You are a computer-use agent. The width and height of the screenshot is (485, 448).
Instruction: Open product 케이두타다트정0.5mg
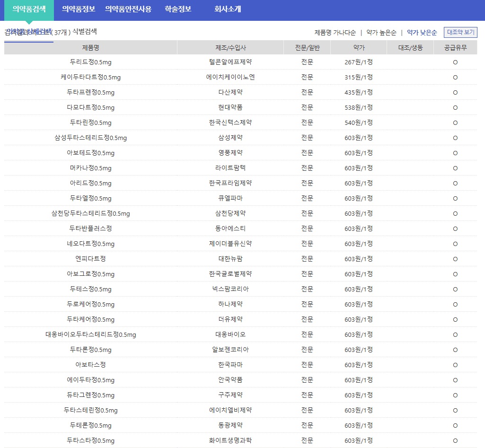[90, 77]
